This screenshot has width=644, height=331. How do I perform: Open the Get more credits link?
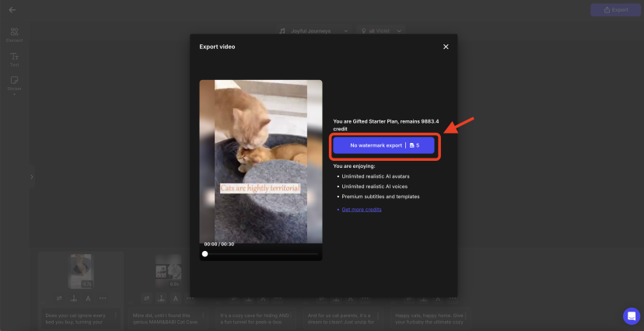(361, 209)
